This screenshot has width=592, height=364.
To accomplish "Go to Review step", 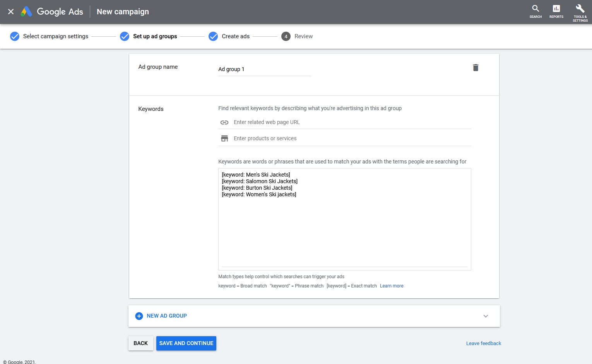I will pyautogui.click(x=304, y=36).
